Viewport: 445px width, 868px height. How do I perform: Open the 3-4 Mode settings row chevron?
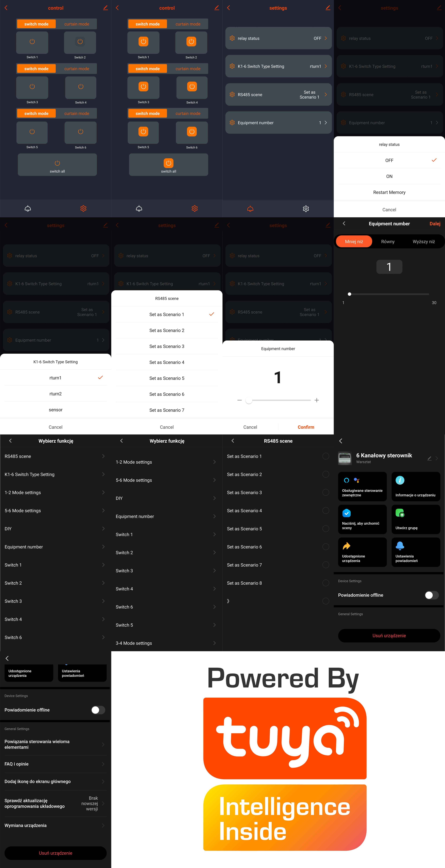click(214, 643)
